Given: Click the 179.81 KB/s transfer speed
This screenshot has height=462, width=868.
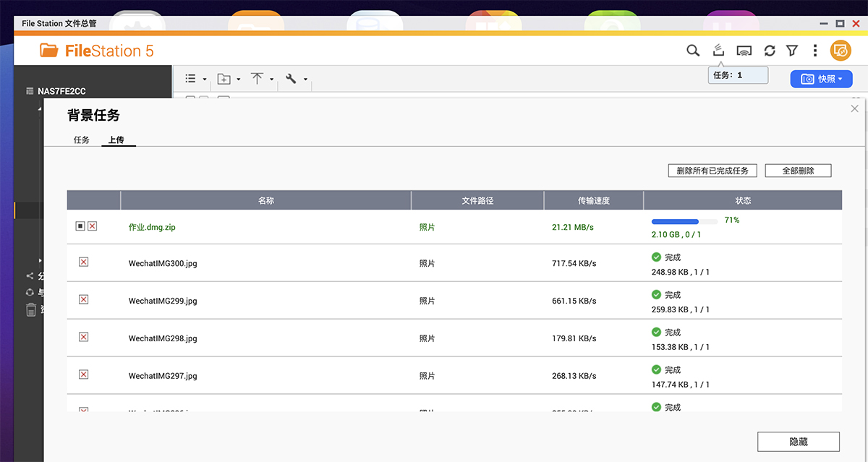Looking at the screenshot, I should (x=574, y=338).
